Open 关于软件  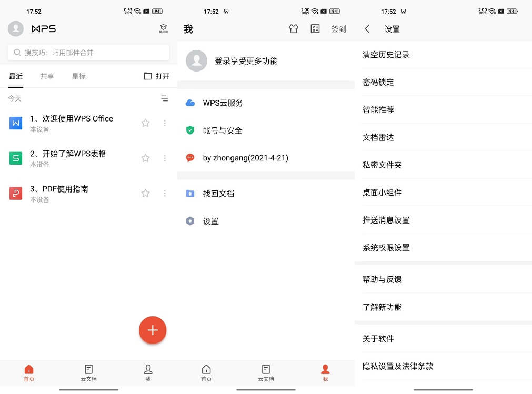(x=444, y=339)
